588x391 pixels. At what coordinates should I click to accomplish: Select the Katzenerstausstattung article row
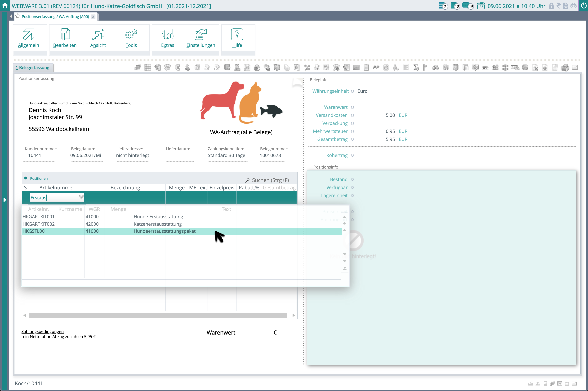157,224
